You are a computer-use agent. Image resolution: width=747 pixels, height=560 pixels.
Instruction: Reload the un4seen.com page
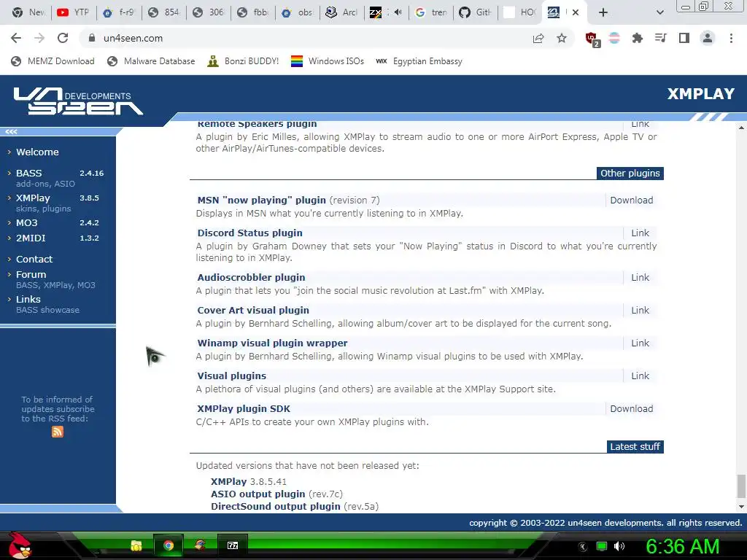pyautogui.click(x=63, y=38)
